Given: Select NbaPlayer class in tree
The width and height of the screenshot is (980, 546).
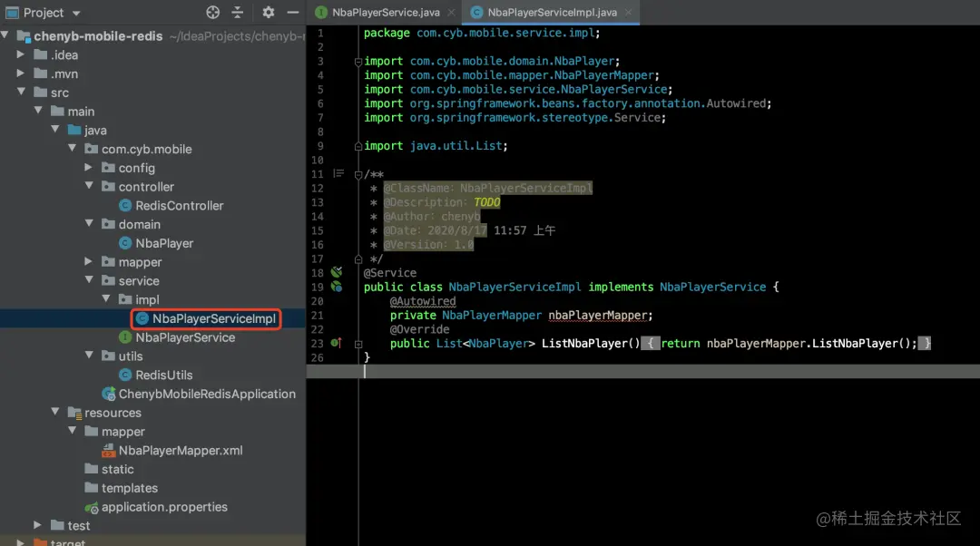Looking at the screenshot, I should [x=164, y=243].
